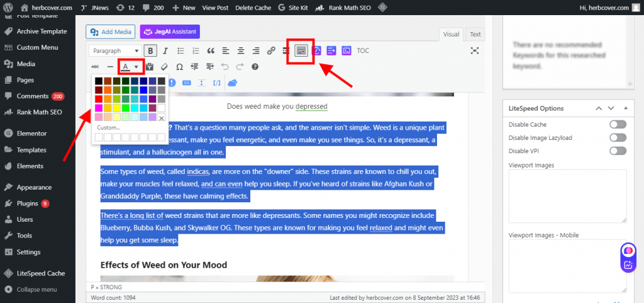Screen dimensions: 644x303
Task: Open text color dropdown arrow
Action: click(x=136, y=67)
